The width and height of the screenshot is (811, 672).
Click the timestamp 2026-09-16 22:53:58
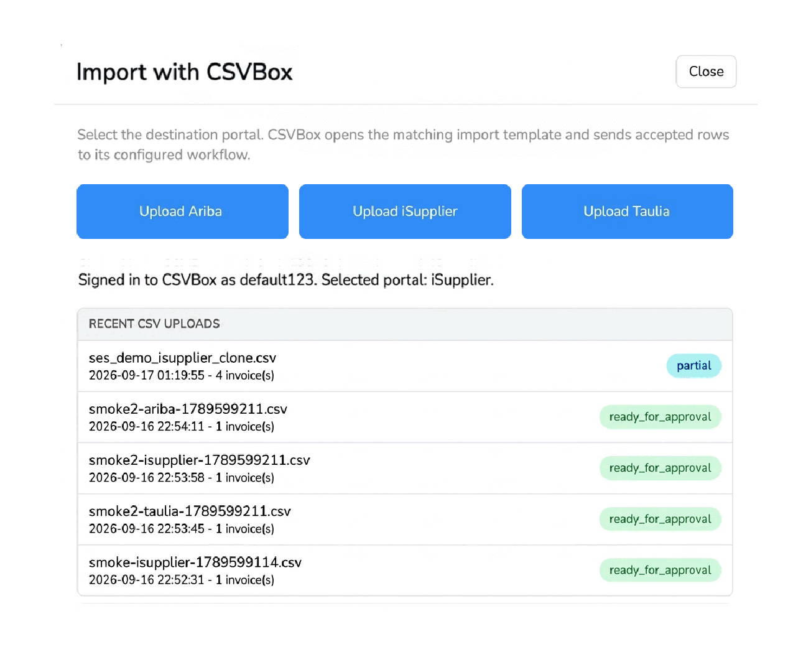(x=147, y=477)
